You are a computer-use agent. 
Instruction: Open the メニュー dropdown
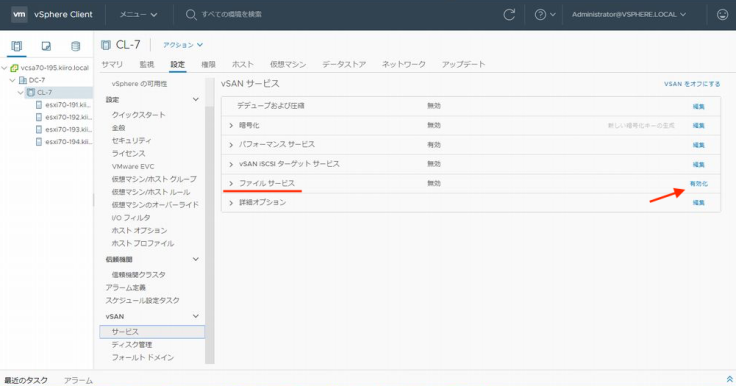pyautogui.click(x=138, y=15)
